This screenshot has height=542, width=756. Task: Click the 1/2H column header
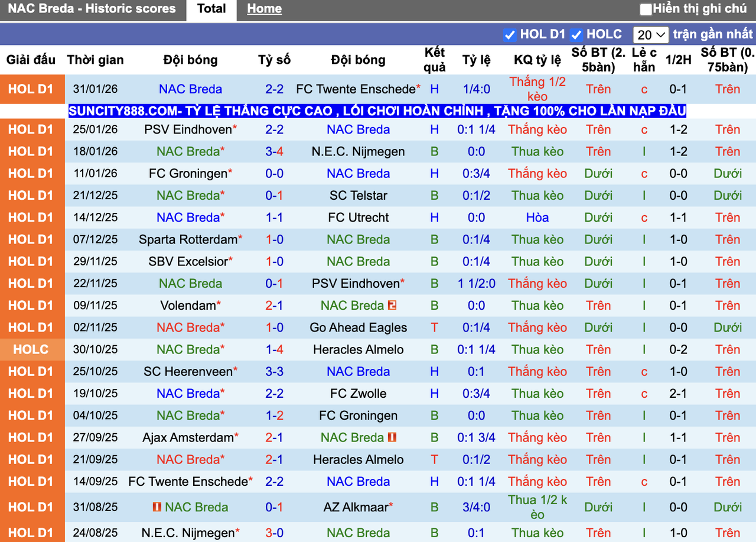pyautogui.click(x=678, y=60)
